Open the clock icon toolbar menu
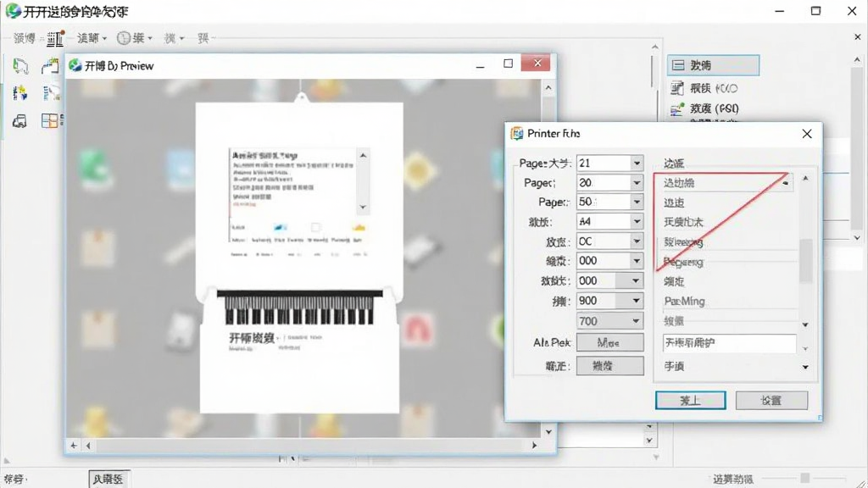 134,37
